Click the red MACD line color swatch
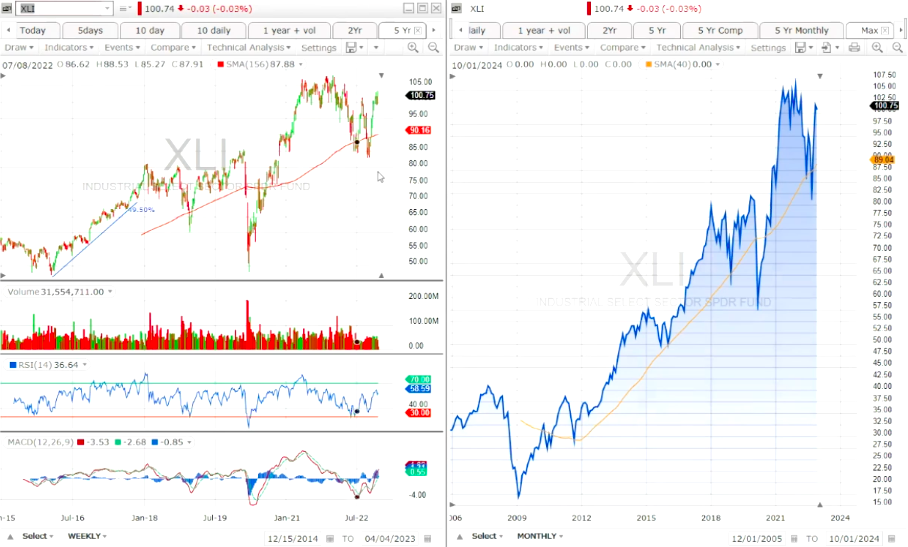908x547 pixels. [x=80, y=442]
